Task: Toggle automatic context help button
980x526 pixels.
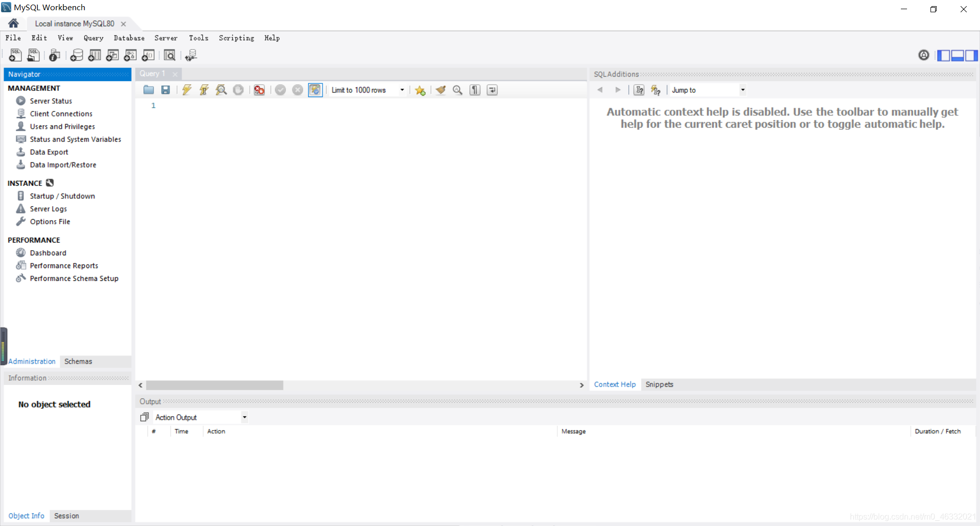Action: tap(656, 90)
